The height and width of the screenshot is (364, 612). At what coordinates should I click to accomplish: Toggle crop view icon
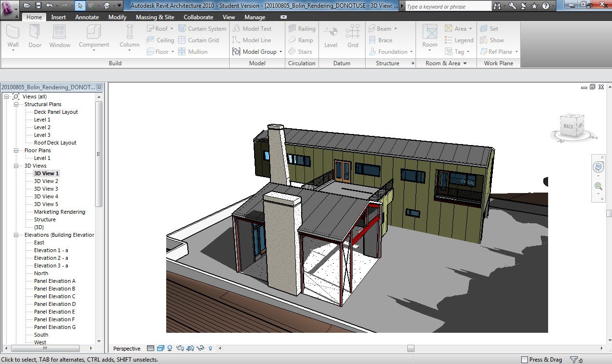click(190, 349)
